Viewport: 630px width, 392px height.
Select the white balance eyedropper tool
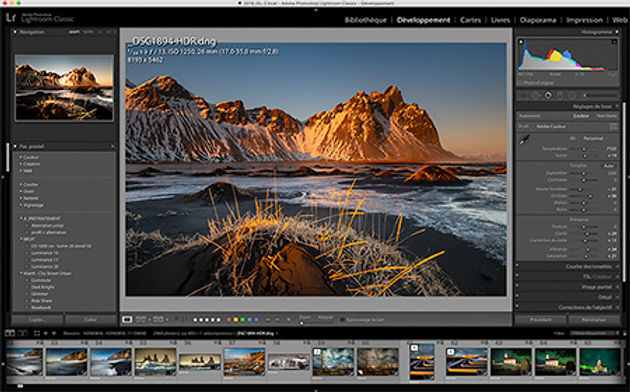point(524,140)
